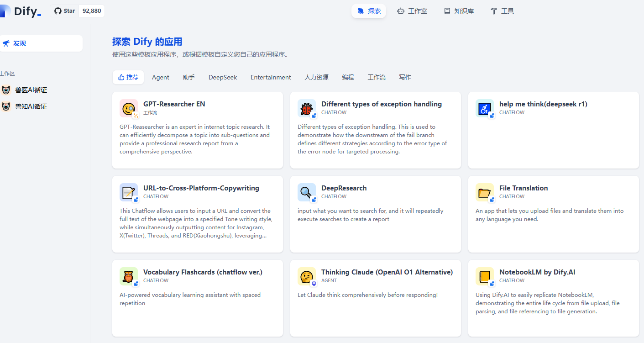Click the help me think app icon

pyautogui.click(x=485, y=108)
